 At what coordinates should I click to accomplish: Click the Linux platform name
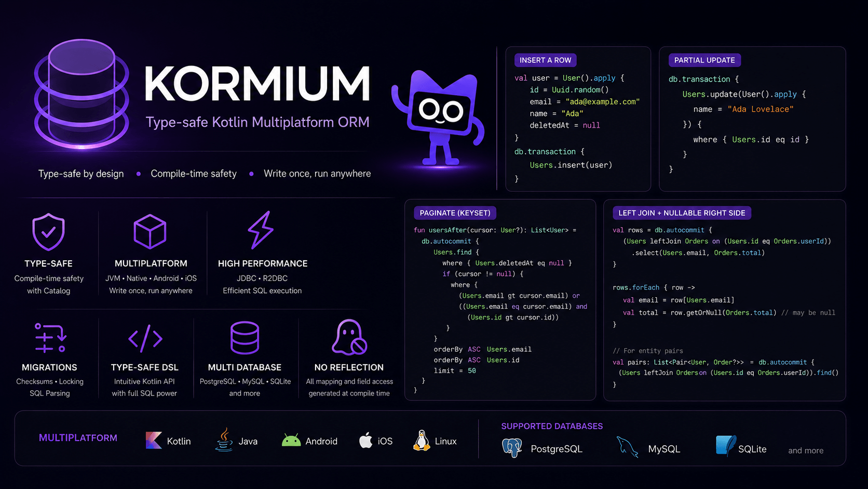[x=445, y=441]
